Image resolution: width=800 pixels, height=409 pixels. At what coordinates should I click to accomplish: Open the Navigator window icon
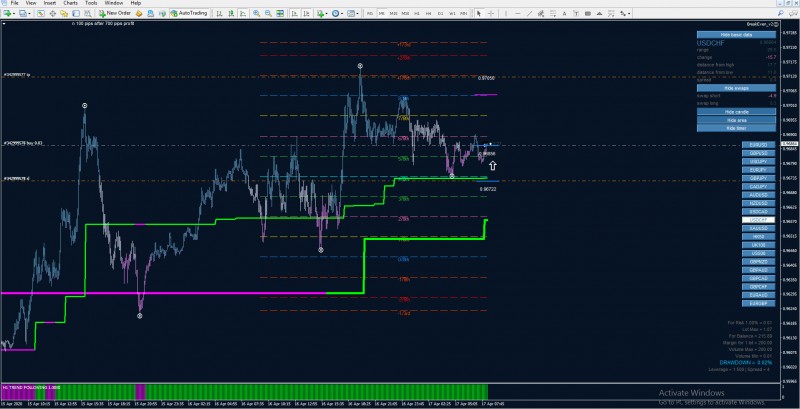coord(64,13)
